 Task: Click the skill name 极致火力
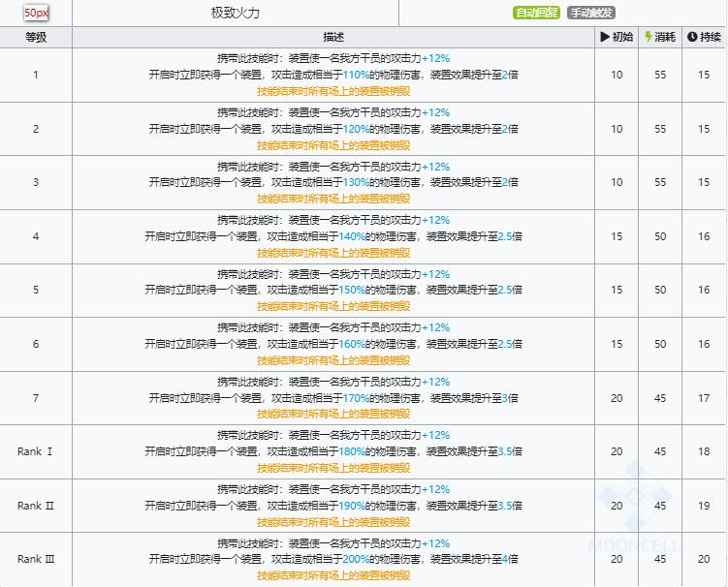click(x=235, y=14)
